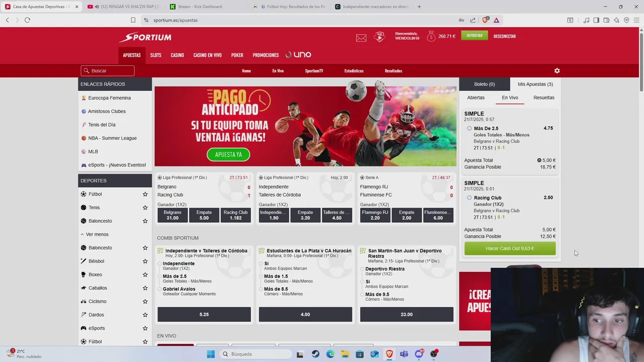The image size is (644, 362).
Task: Select combi bet priced 23.00
Action: (x=407, y=314)
